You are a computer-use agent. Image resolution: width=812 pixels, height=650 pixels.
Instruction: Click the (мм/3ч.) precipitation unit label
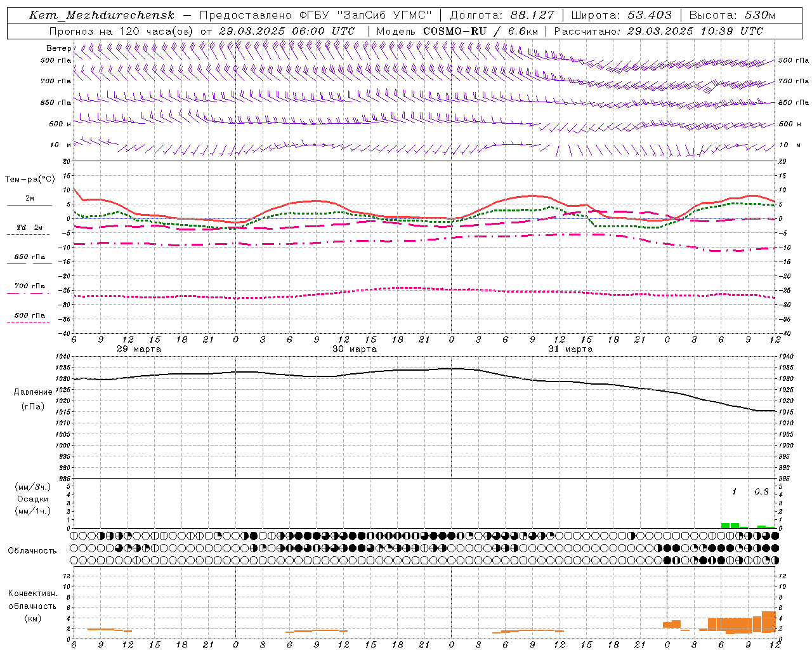click(33, 487)
